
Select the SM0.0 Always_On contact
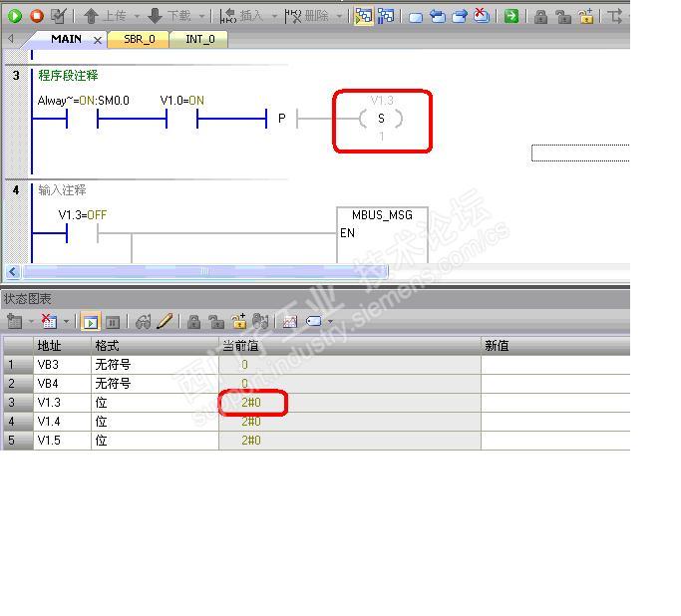[82, 118]
